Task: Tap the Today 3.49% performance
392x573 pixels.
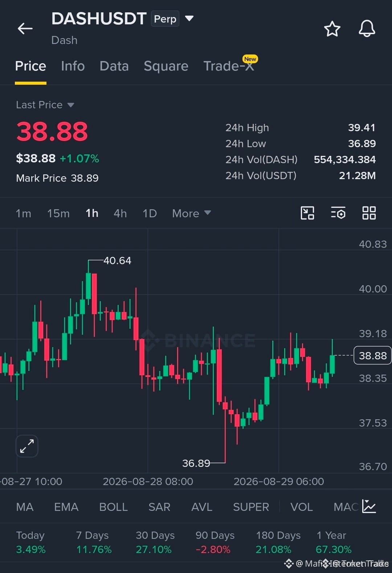Action: point(30,542)
